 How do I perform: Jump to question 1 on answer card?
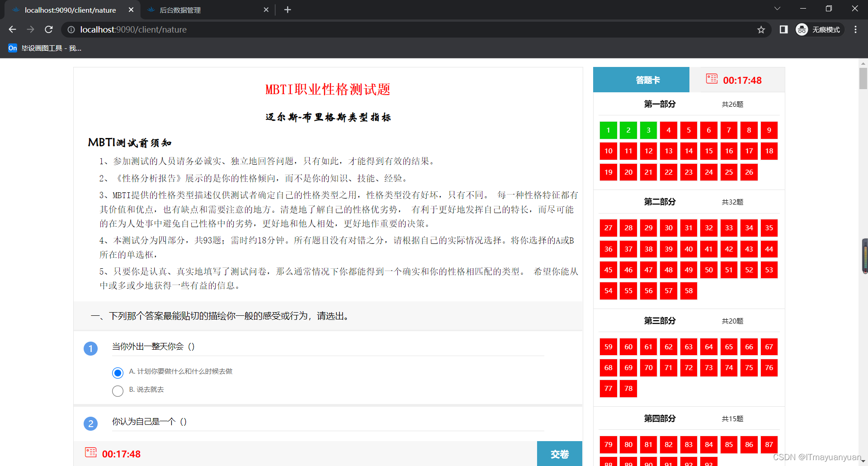pos(609,130)
